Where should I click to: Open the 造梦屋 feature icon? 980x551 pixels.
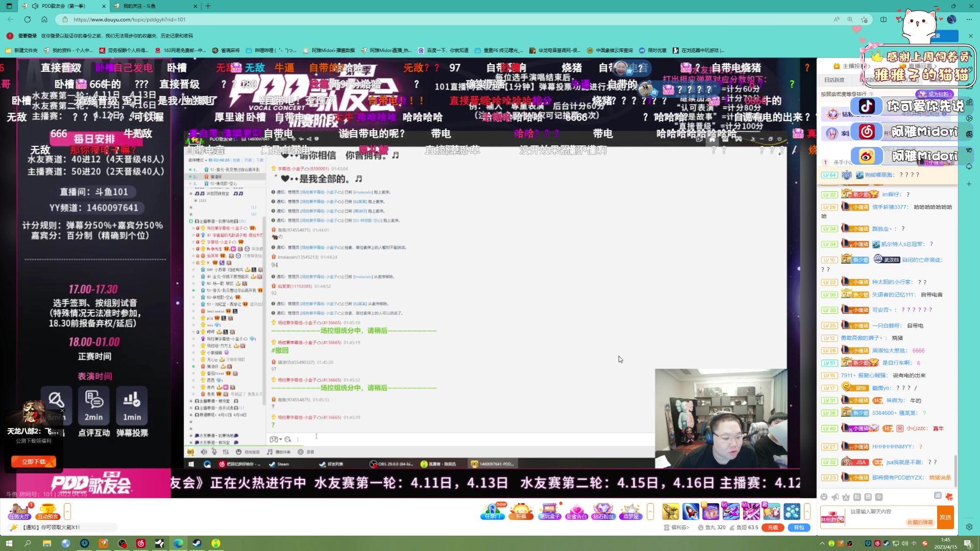631,511
